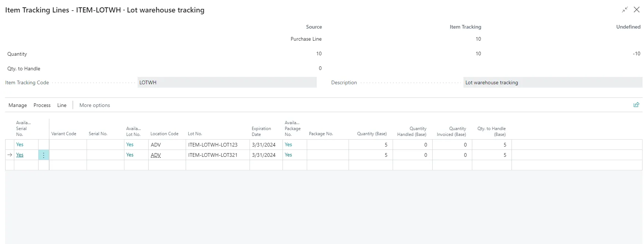Click the Quantity (Base) column header
Image resolution: width=644 pixels, height=244 pixels.
point(371,134)
